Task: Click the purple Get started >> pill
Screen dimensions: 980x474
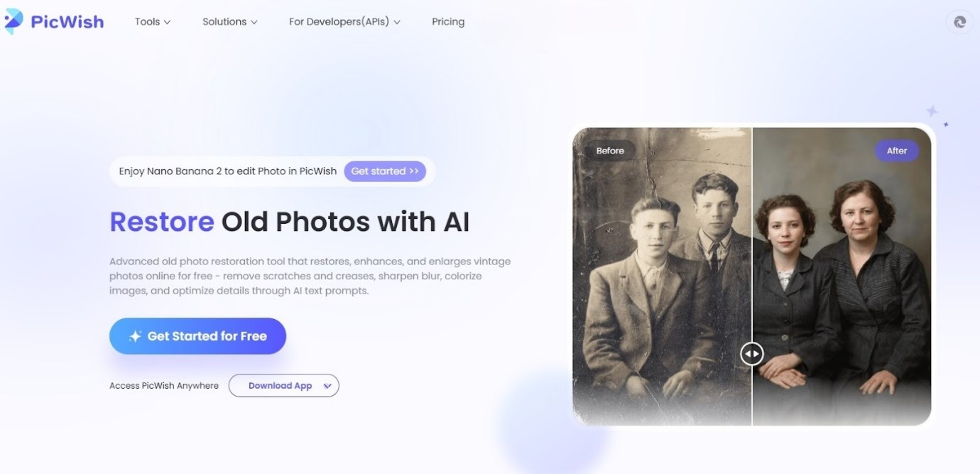Action: coord(385,171)
